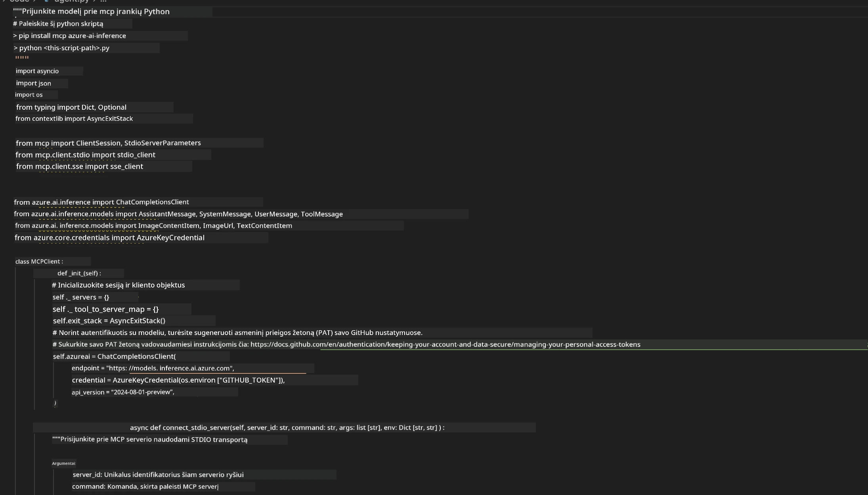This screenshot has height=495, width=868.
Task: Open the docs.github.com PAT instructions link
Action: point(445,345)
